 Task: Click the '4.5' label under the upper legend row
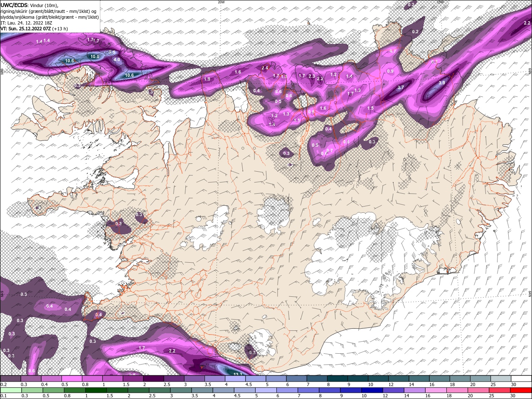point(249,384)
